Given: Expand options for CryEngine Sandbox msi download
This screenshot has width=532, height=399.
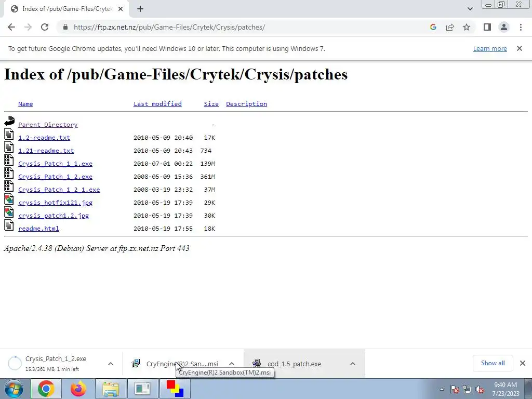Looking at the screenshot, I should [232, 364].
